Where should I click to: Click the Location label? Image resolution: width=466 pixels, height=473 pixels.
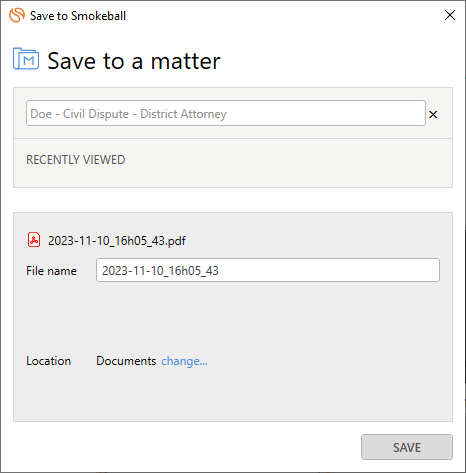49,361
